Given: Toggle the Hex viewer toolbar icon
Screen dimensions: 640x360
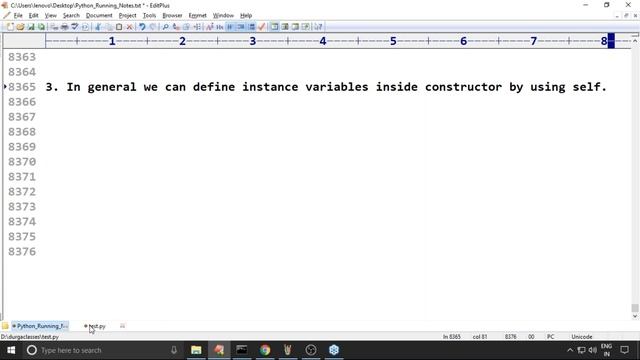Looking at the screenshot, I should pyautogui.click(x=220, y=27).
